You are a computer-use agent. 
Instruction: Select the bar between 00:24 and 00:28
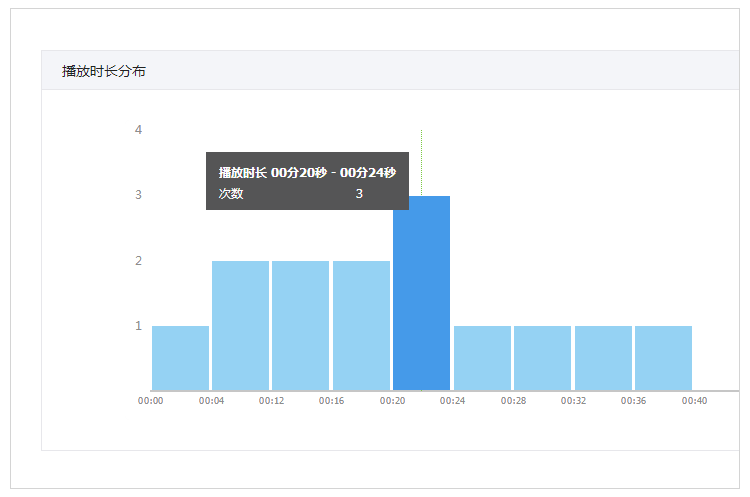482,358
